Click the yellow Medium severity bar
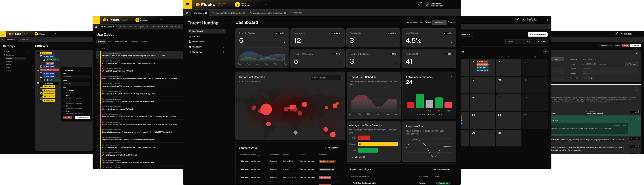 coord(377,144)
